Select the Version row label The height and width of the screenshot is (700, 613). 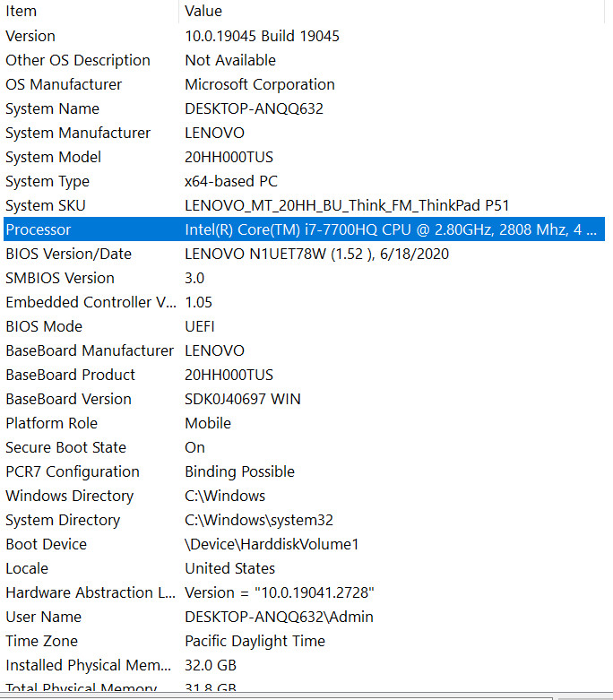pyautogui.click(x=30, y=36)
